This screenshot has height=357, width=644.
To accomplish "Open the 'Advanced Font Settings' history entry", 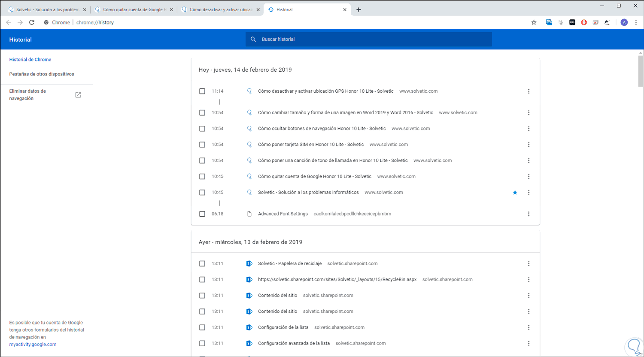I will point(283,214).
